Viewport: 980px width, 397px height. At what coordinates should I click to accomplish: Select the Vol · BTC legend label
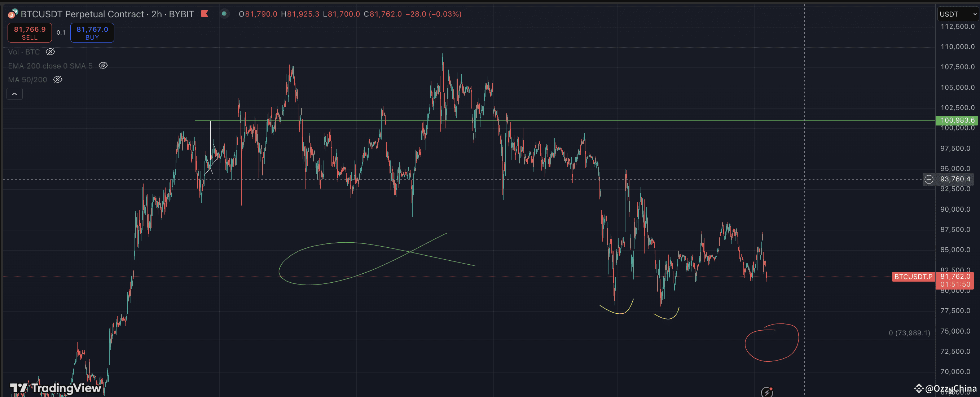pyautogui.click(x=24, y=52)
